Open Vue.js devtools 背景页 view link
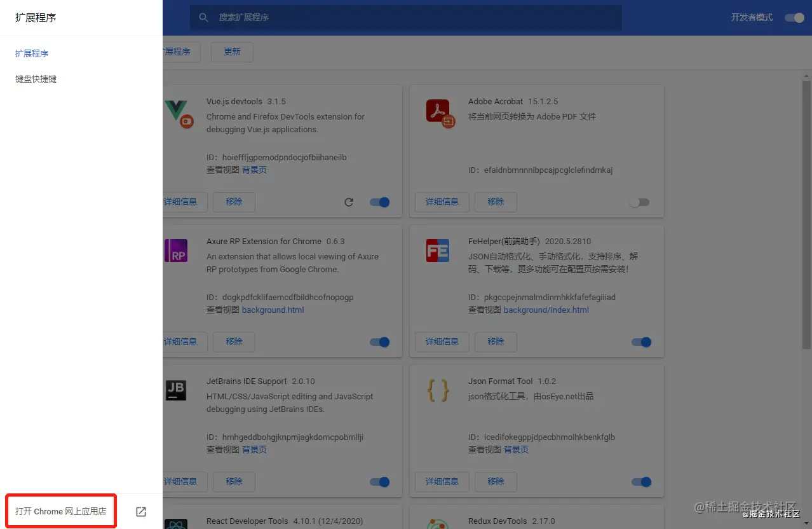Image resolution: width=812 pixels, height=529 pixels. pos(254,170)
